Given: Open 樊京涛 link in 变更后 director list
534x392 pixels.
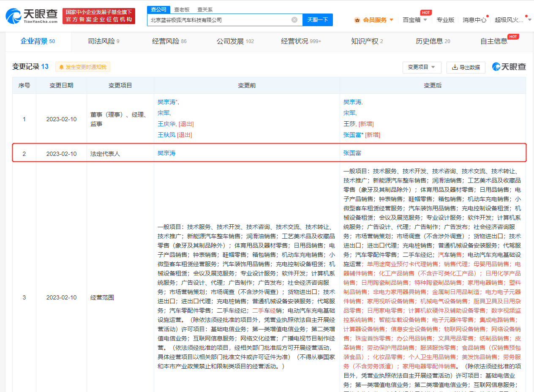Looking at the screenshot, I should click(352, 102).
